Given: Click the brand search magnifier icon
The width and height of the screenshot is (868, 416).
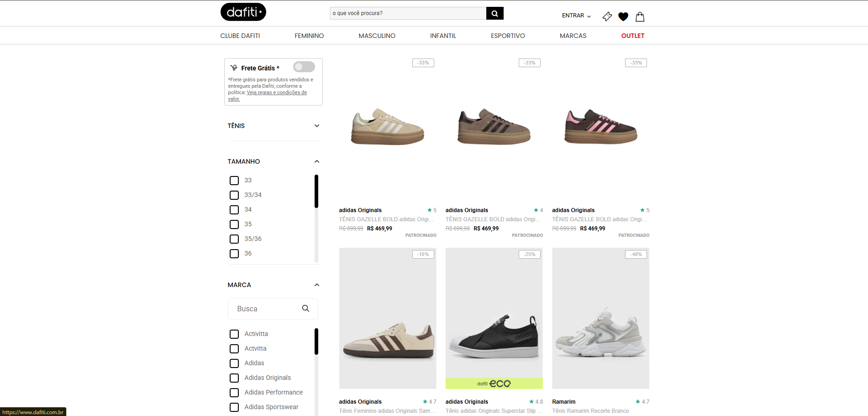Looking at the screenshot, I should pos(306,309).
